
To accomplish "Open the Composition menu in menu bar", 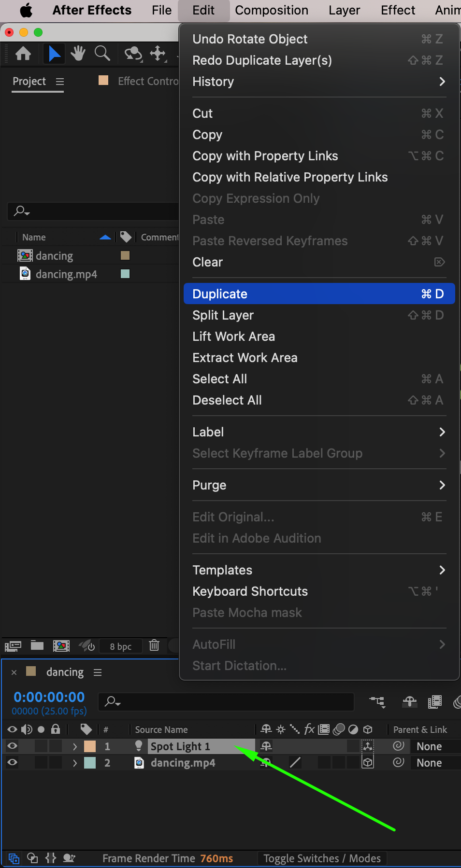I will point(272,10).
